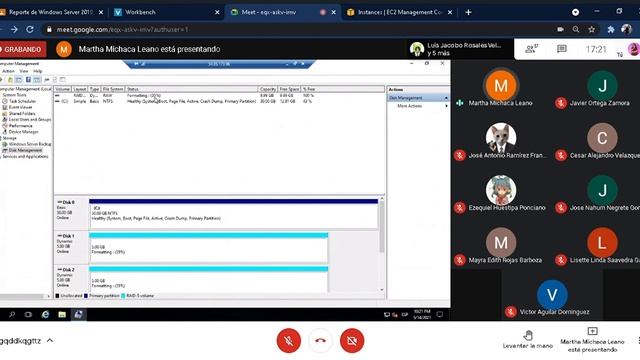Click the address bar meet.google.com URL
640x360 pixels.
122,29
